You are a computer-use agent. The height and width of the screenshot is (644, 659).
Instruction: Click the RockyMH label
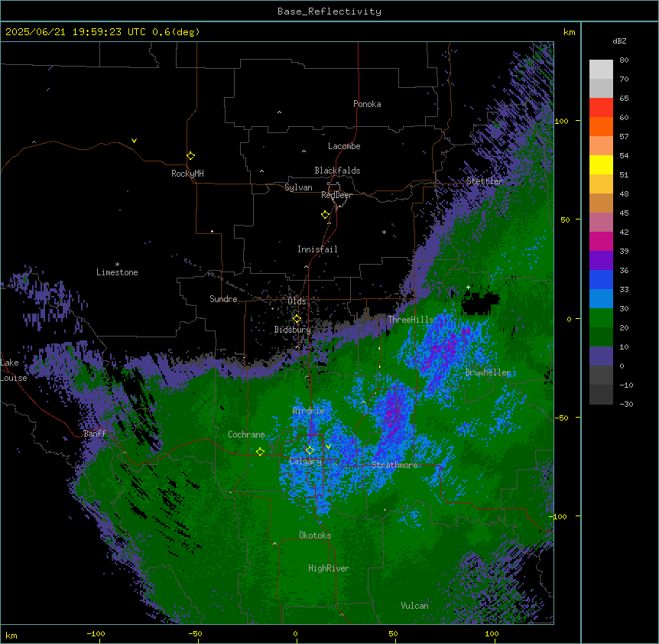[x=187, y=174]
